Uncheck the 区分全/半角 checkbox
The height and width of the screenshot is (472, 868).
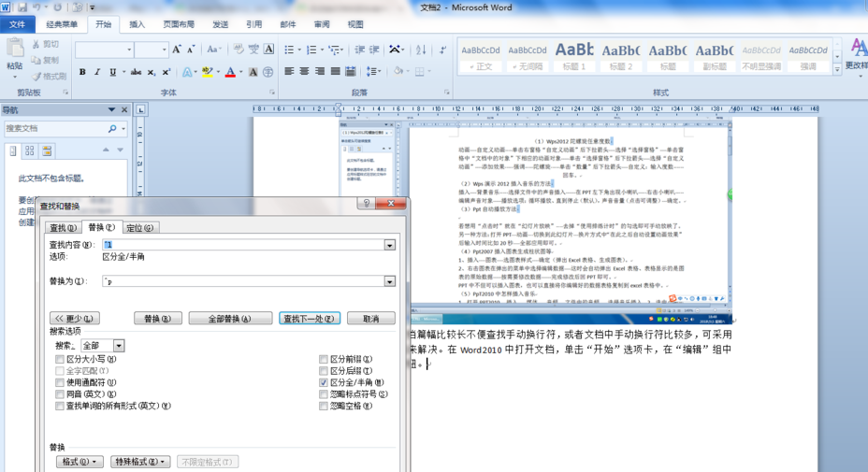point(324,382)
